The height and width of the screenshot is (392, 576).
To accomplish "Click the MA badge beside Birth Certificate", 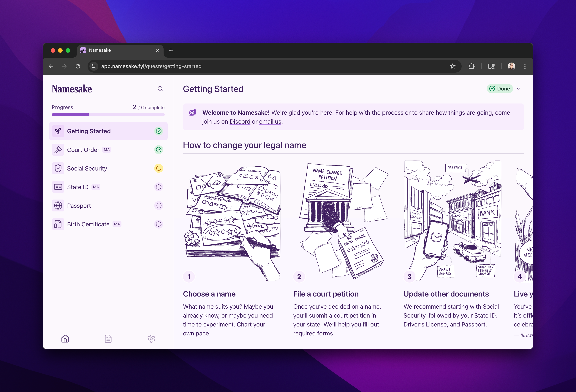I will [117, 224].
